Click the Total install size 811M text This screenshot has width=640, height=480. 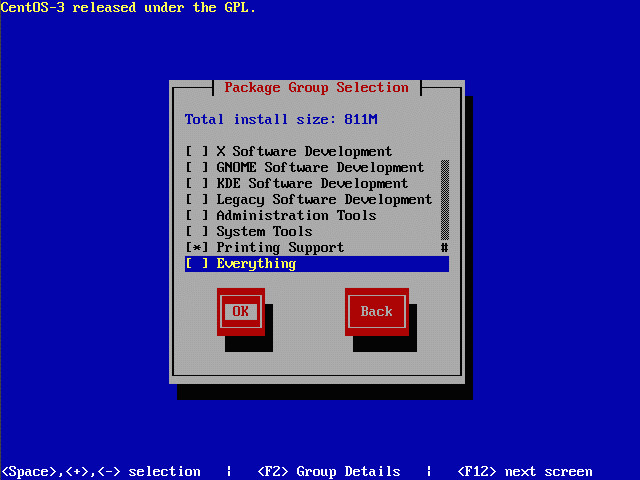(281, 119)
